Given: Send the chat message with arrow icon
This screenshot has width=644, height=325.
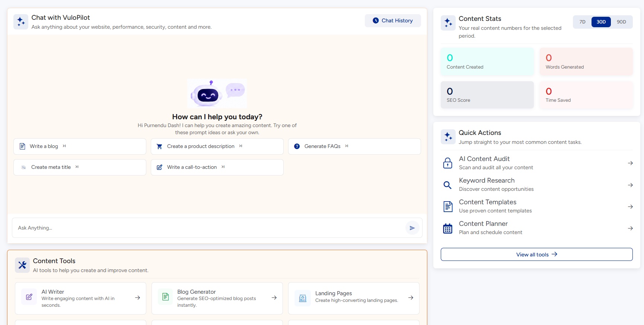Looking at the screenshot, I should click(412, 228).
